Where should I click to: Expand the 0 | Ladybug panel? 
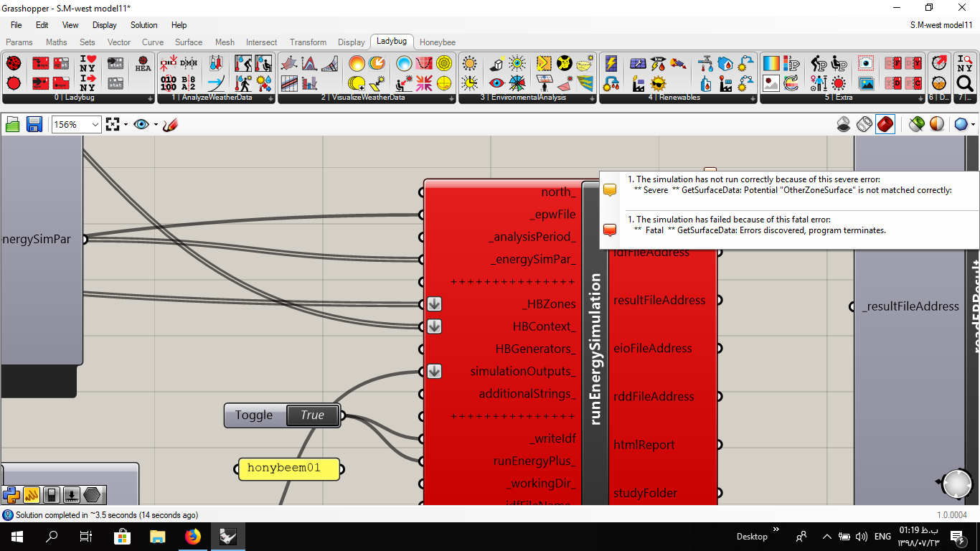[x=151, y=98]
